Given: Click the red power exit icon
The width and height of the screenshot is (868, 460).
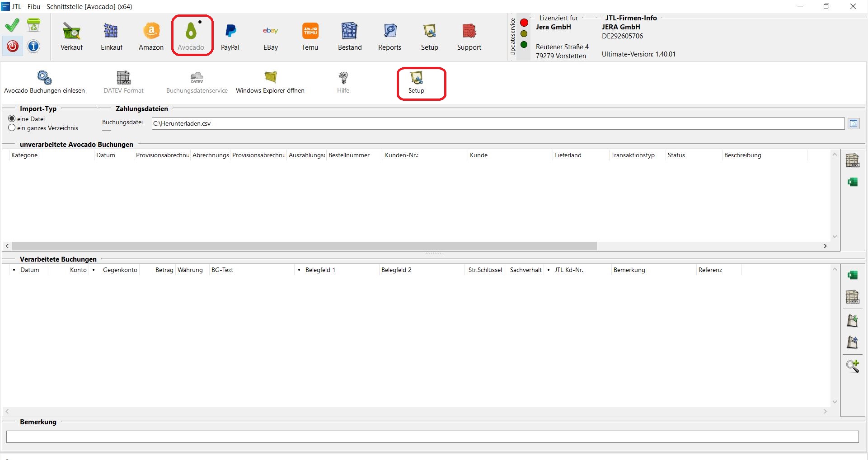Looking at the screenshot, I should (x=13, y=46).
